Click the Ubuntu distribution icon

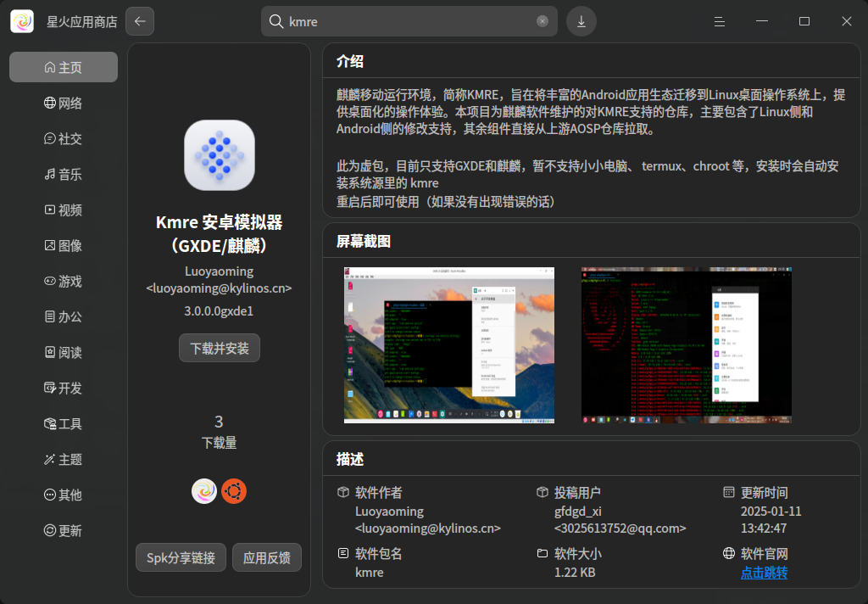(x=233, y=491)
